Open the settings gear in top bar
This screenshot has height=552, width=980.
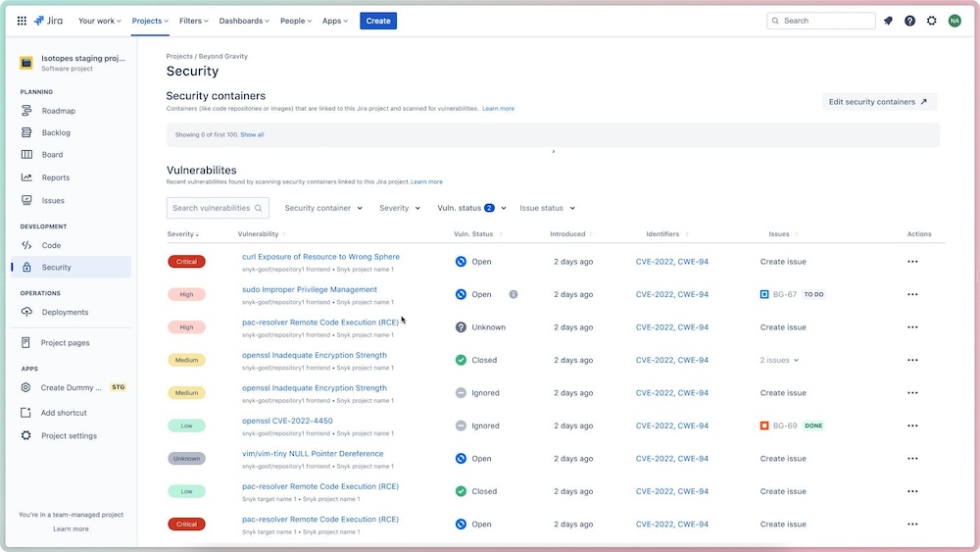pos(932,21)
